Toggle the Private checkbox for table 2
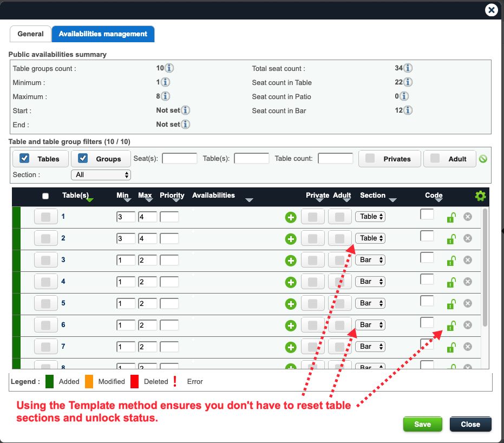Image resolution: width=504 pixels, height=443 pixels. click(x=312, y=238)
